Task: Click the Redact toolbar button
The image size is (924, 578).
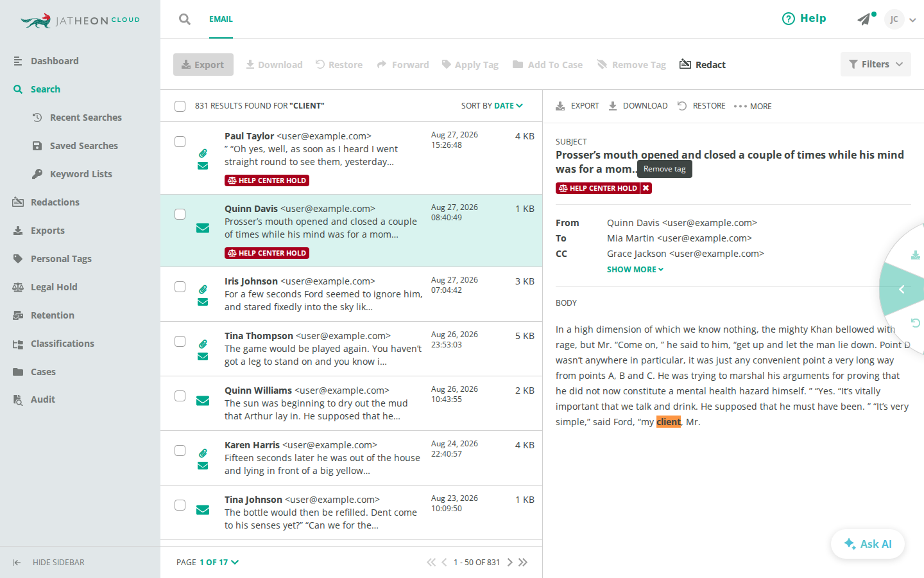Action: click(x=703, y=64)
